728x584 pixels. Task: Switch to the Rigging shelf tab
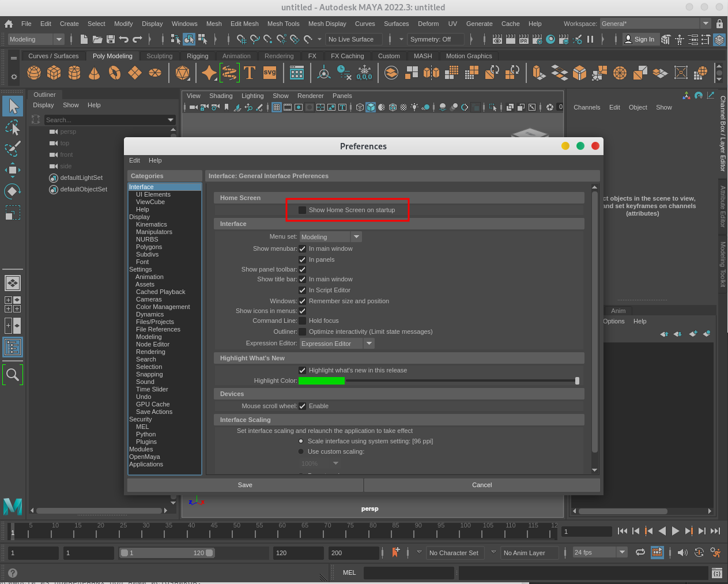[x=197, y=56]
